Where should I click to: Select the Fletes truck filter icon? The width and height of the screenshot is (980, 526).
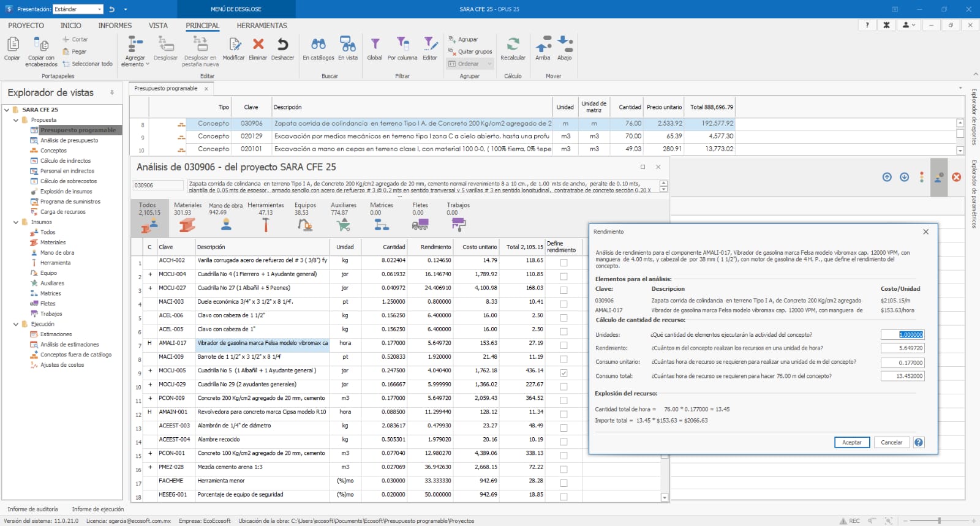(420, 225)
